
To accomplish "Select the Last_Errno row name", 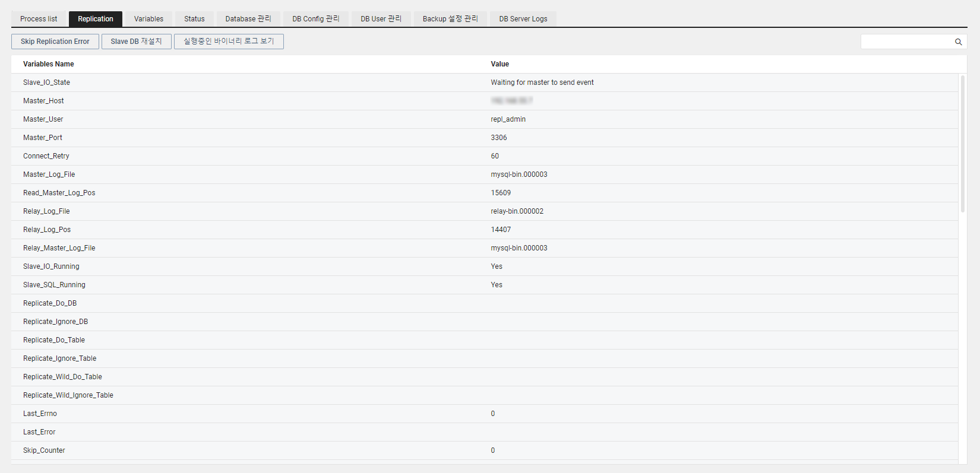I will tap(40, 414).
